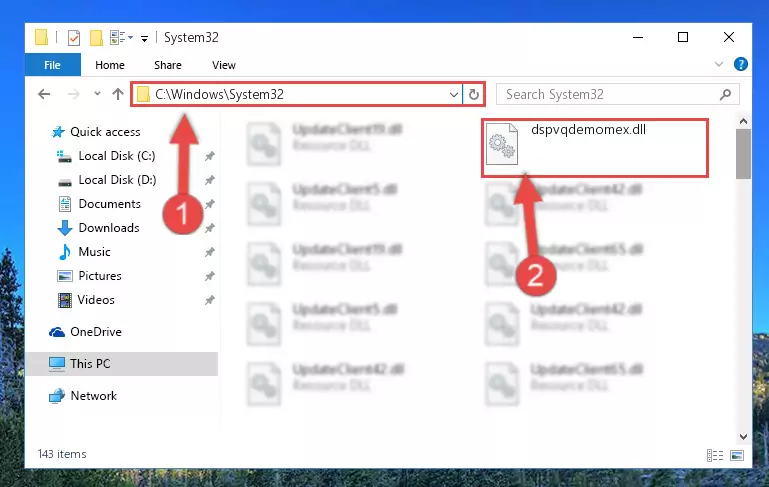The image size is (769, 487).
Task: Click the pin icon beside Music
Action: coord(209,252)
